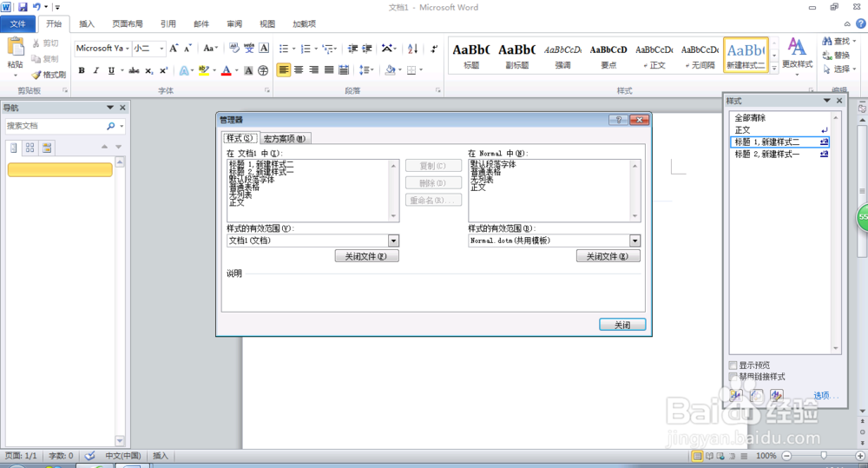Image resolution: width=868 pixels, height=468 pixels.
Task: Open the 查找 (Find) dropdown arrow
Action: [855, 42]
